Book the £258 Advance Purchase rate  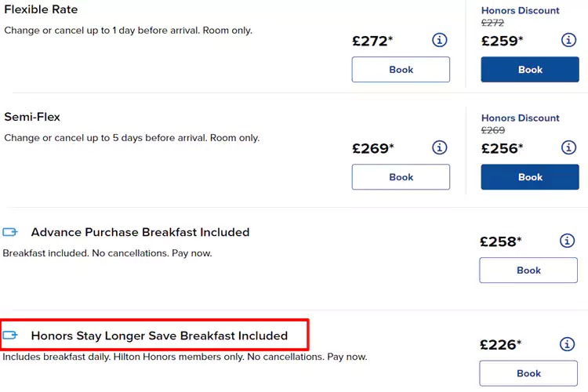[x=528, y=270]
